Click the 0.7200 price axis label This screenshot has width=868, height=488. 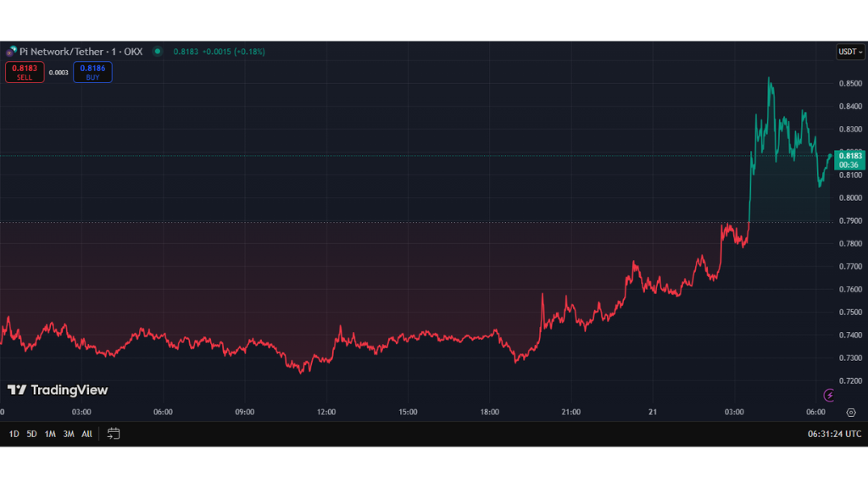tap(850, 381)
